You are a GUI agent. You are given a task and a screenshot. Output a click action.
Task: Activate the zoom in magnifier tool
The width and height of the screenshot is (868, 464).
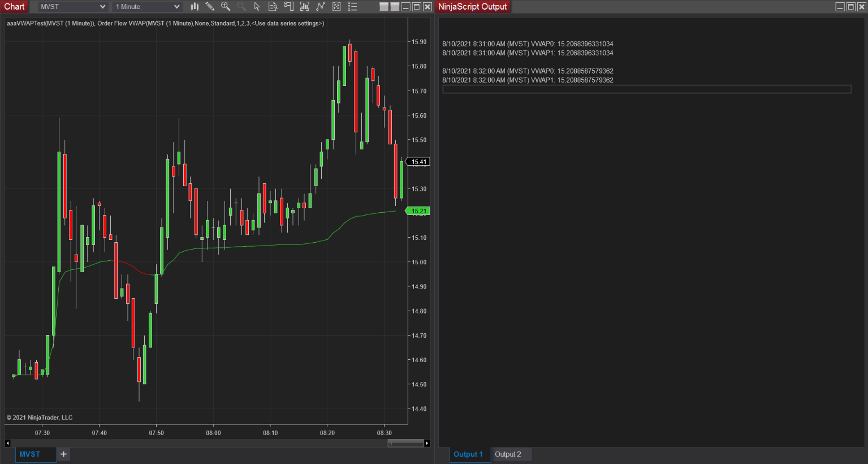pos(226,7)
